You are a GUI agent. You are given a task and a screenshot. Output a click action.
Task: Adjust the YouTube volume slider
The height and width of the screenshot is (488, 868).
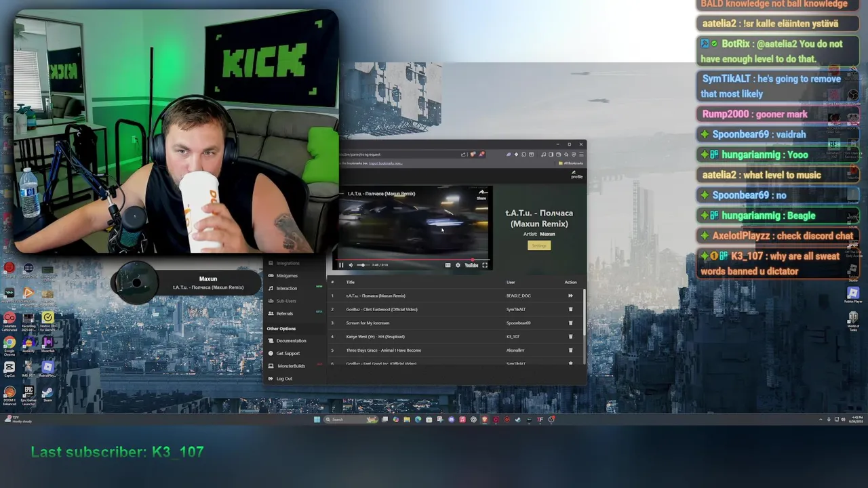coord(362,265)
